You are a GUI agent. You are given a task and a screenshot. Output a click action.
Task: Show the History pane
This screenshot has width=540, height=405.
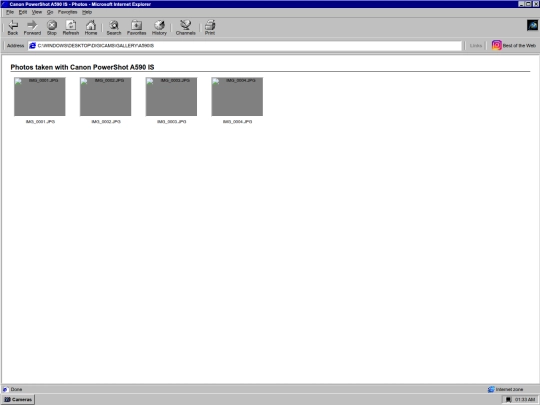(159, 28)
